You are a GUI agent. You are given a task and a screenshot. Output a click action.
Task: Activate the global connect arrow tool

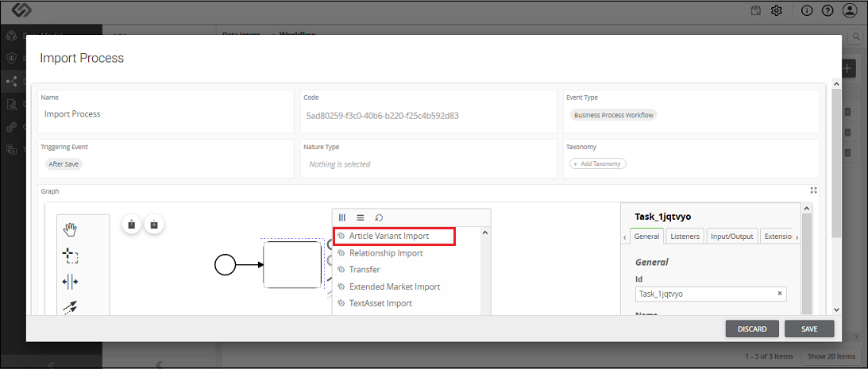(x=71, y=307)
